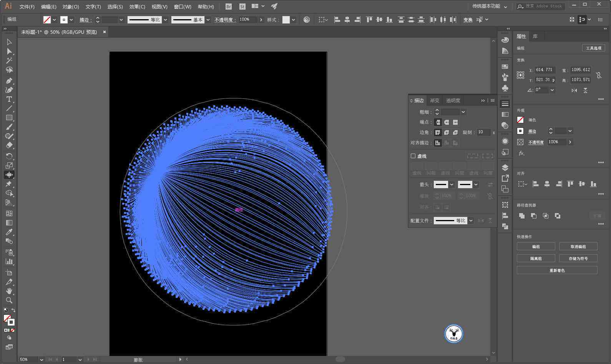The height and width of the screenshot is (364, 611).
Task: Toggle constrain width and height proportions
Action: click(599, 75)
